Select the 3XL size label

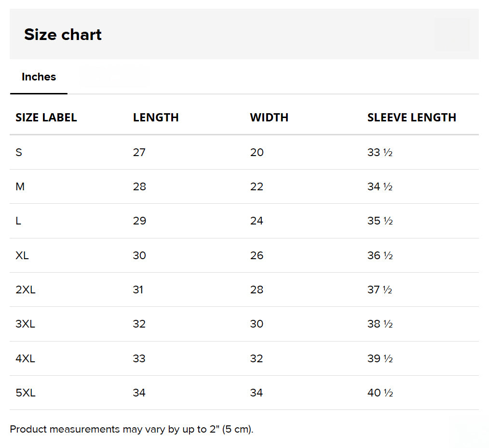tap(25, 324)
